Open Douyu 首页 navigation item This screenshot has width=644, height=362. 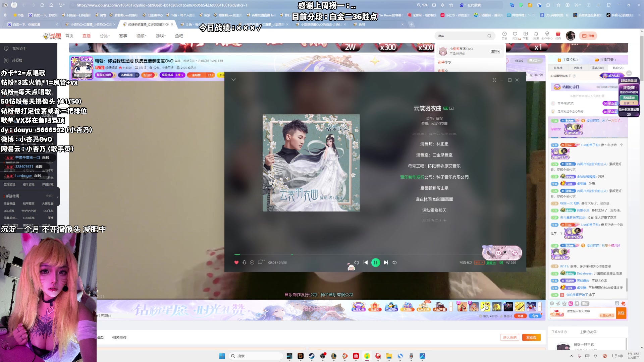(69, 36)
